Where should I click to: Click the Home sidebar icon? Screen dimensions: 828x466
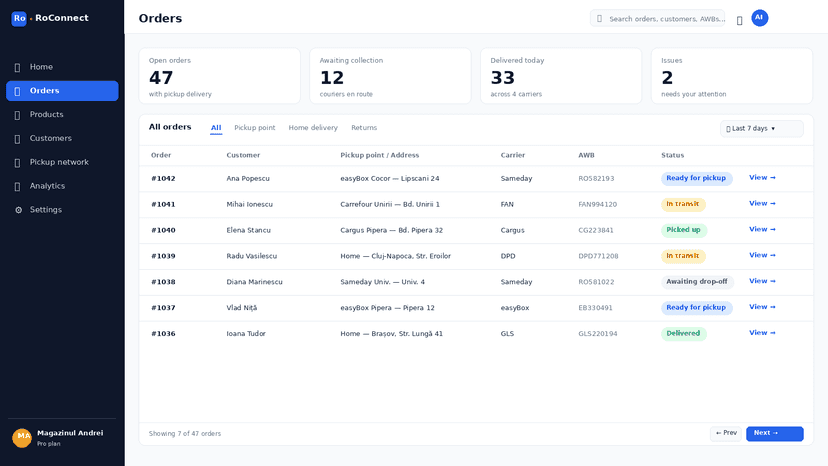pyautogui.click(x=17, y=68)
